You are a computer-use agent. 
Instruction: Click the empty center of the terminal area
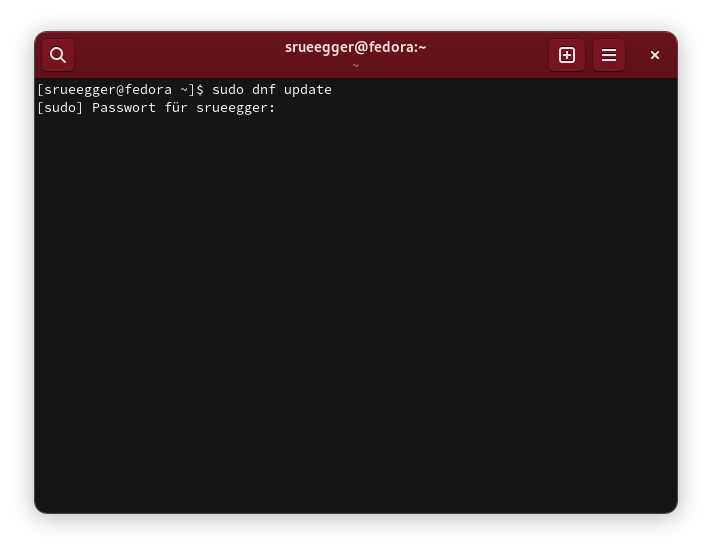(356, 300)
